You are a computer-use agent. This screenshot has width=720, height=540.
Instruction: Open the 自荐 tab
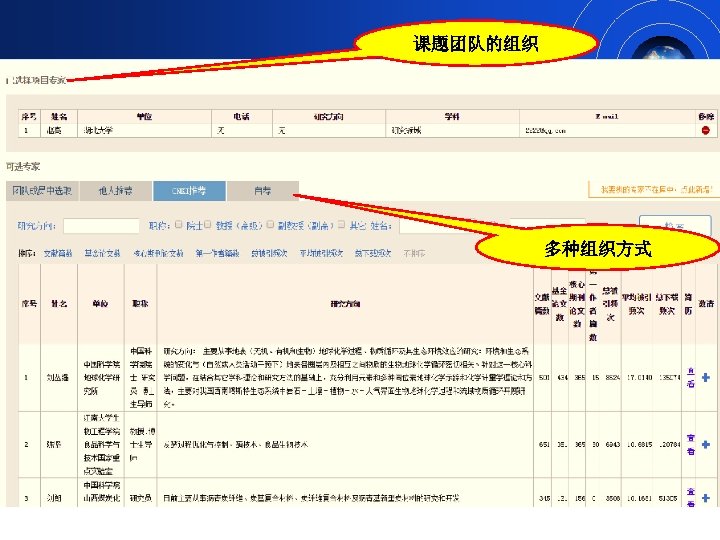point(263,191)
